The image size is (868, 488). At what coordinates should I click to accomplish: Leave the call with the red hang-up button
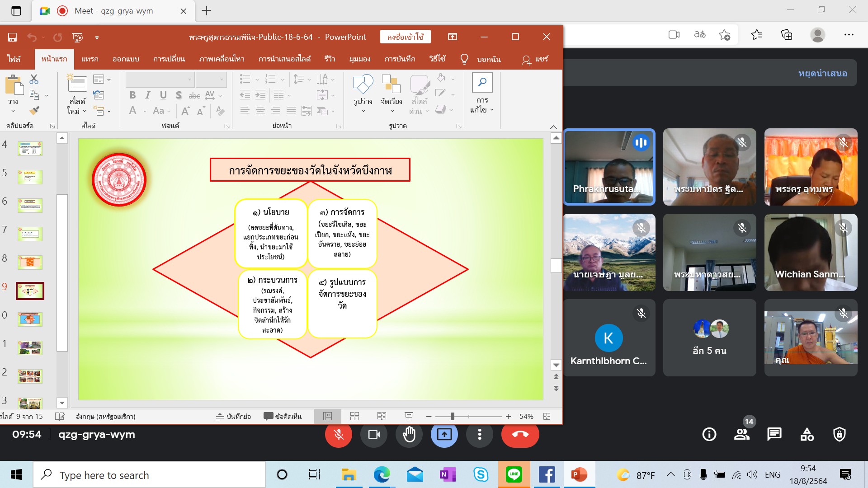[520, 434]
